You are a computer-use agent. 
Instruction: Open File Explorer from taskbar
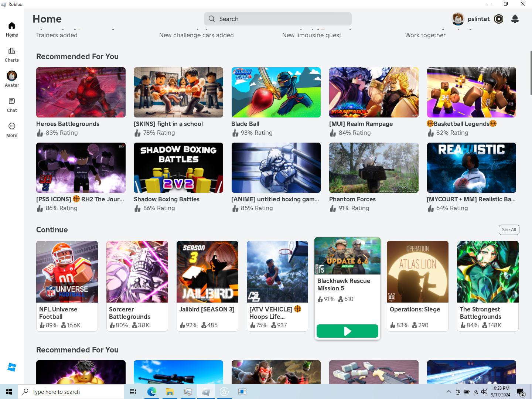pyautogui.click(x=170, y=392)
